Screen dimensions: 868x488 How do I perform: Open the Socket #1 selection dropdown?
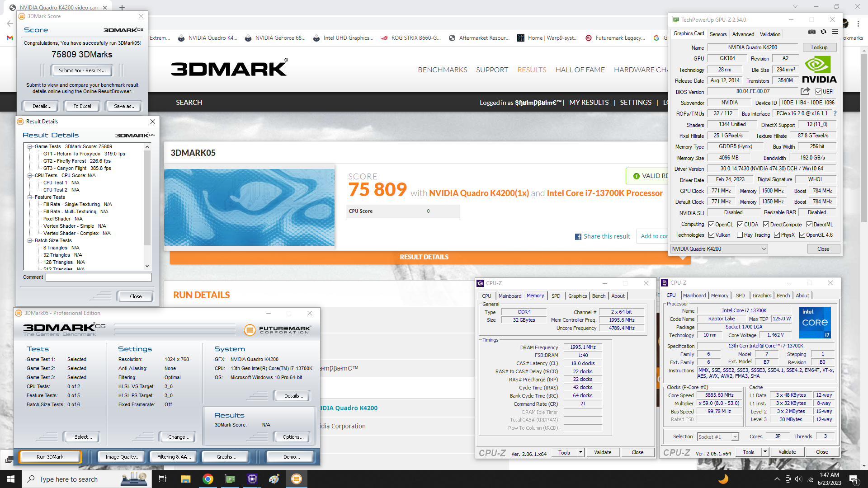pyautogui.click(x=718, y=436)
